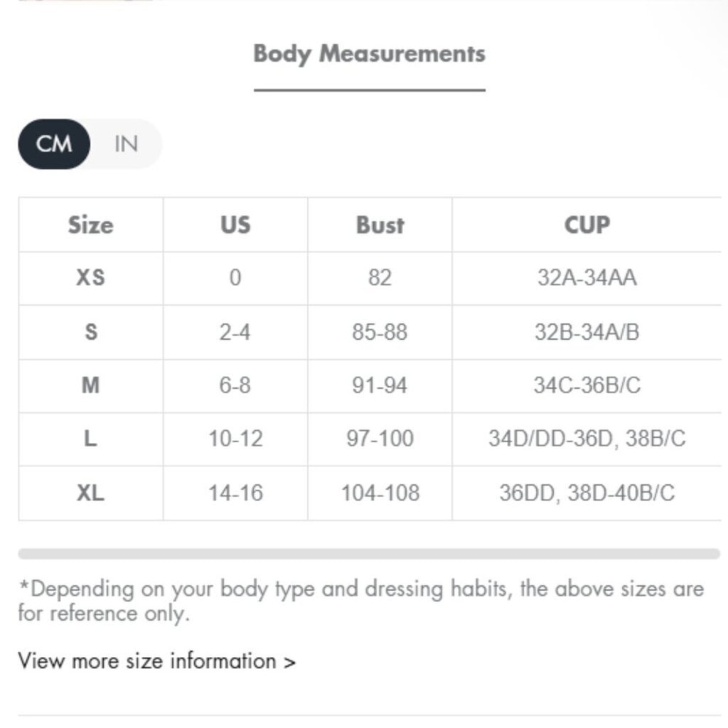
Task: Click the horizontal table scrollbar
Action: (369, 553)
